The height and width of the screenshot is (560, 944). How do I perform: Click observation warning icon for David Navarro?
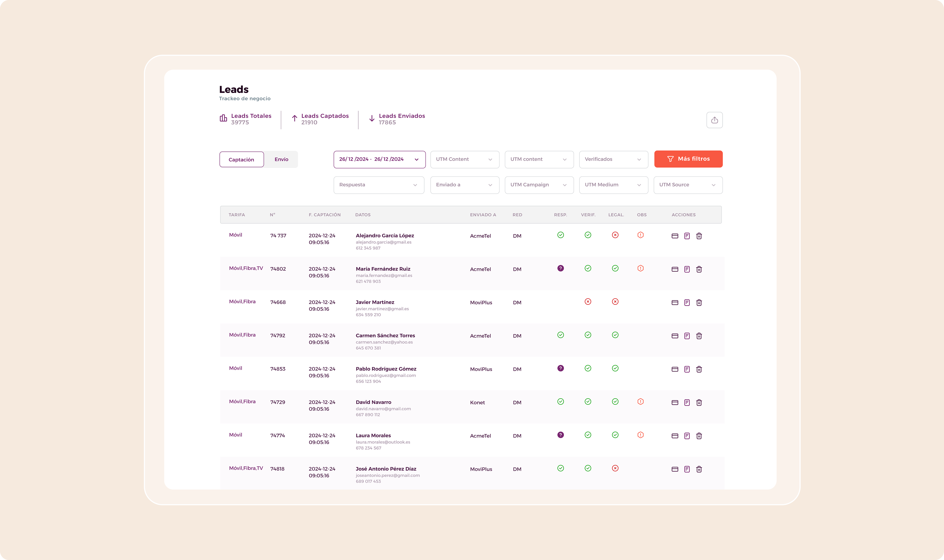(640, 401)
